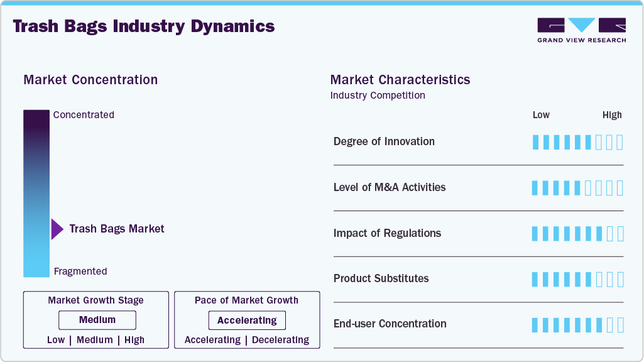This screenshot has height=362, width=644.
Task: Click the Market Growth Stage header
Action: pos(96,300)
